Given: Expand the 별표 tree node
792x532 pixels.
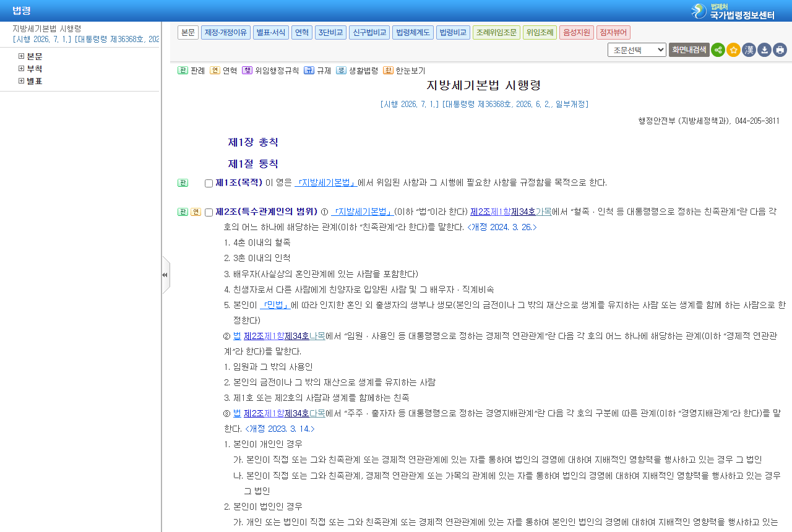Looking at the screenshot, I should 21,81.
